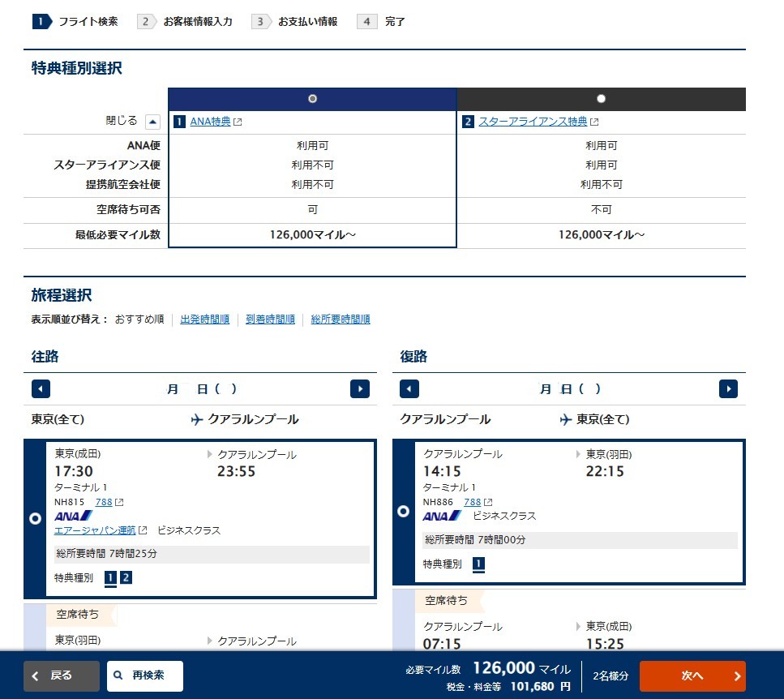Click the 07:15 waitlist return flight
784x699 pixels.
click(442, 644)
